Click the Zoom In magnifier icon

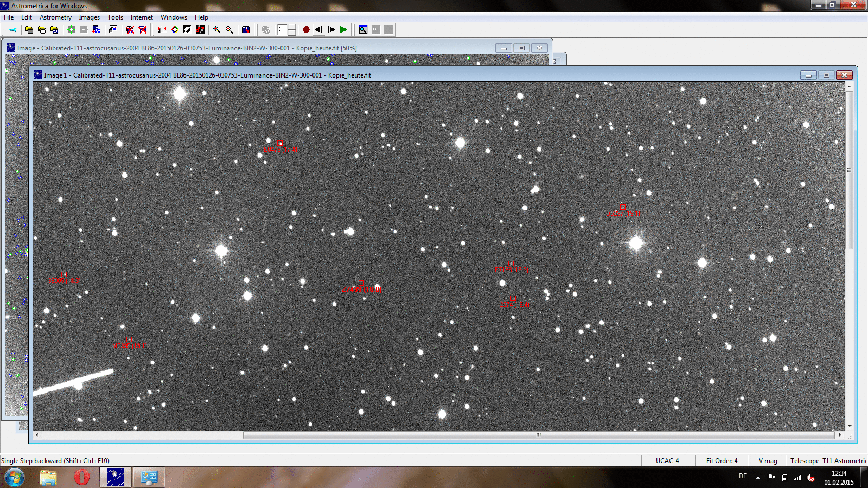click(x=216, y=30)
